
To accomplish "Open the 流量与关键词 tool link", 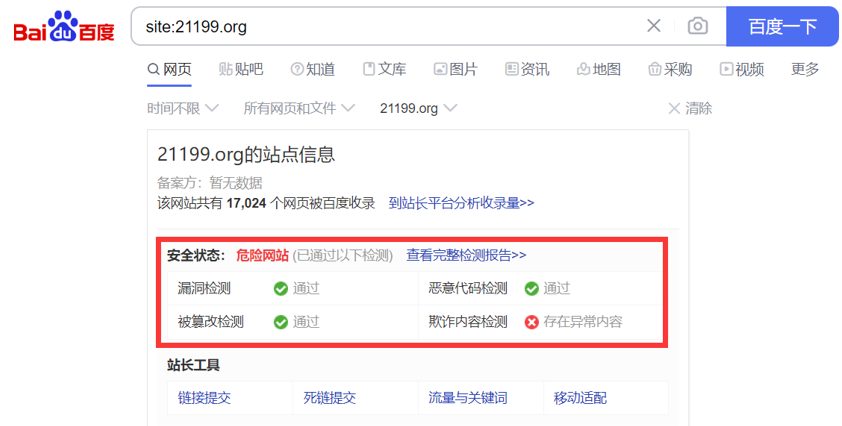I will coord(468,398).
